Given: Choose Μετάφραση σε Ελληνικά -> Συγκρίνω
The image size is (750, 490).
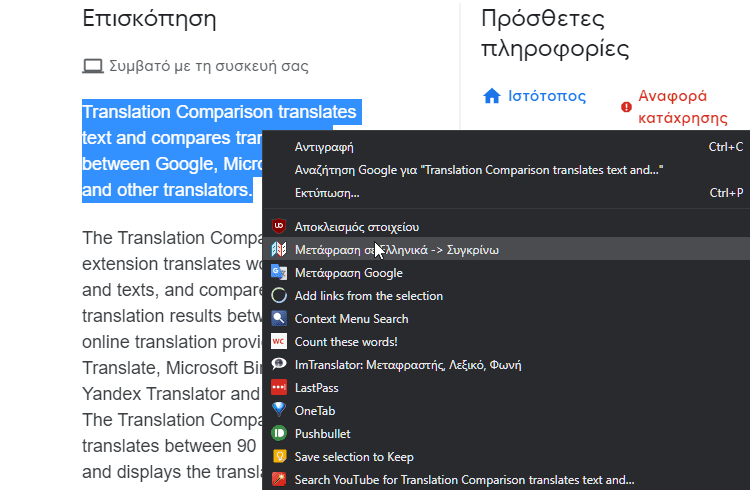Looking at the screenshot, I should point(506,249).
